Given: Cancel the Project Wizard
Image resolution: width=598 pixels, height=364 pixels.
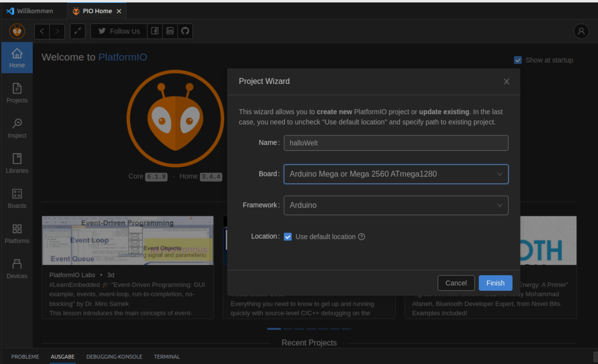Looking at the screenshot, I should tap(456, 283).
